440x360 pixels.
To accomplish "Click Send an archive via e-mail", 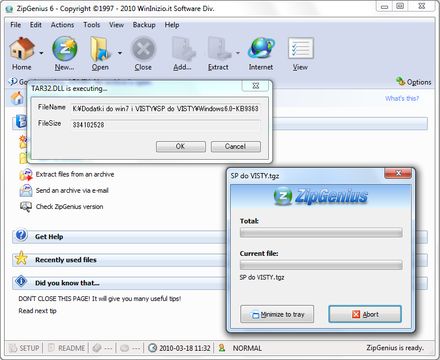I will (72, 191).
